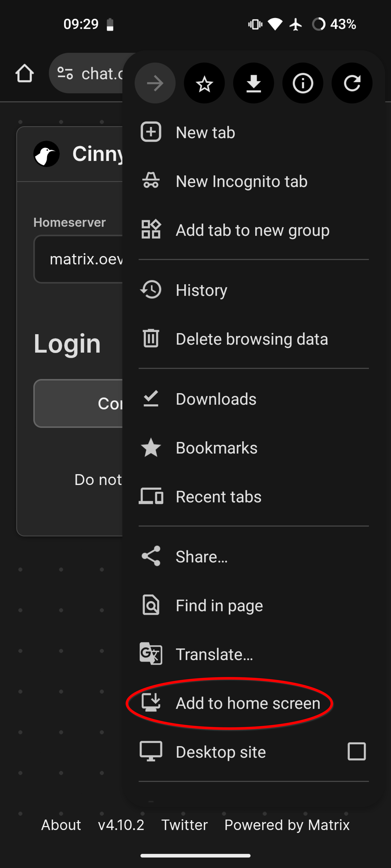This screenshot has width=391, height=868.
Task: Select Add tab to new group
Action: coord(252,230)
